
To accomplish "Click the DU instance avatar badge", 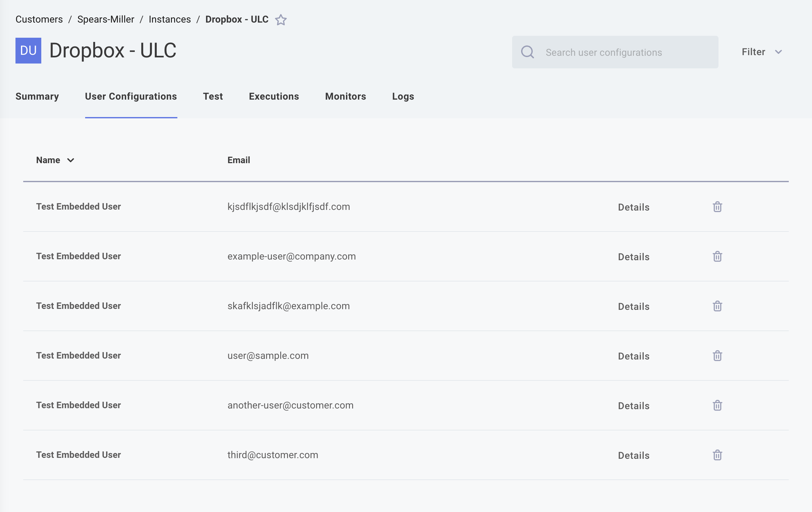I will pos(28,51).
